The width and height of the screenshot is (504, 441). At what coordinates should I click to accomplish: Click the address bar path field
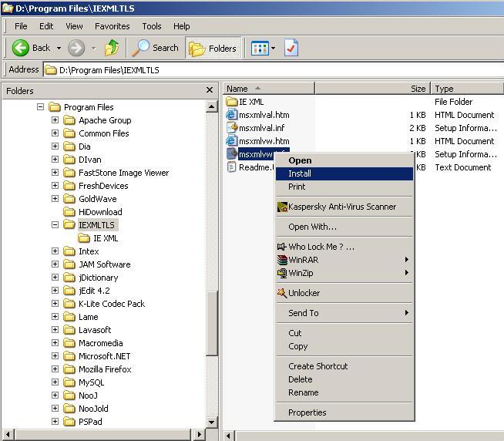(274, 70)
